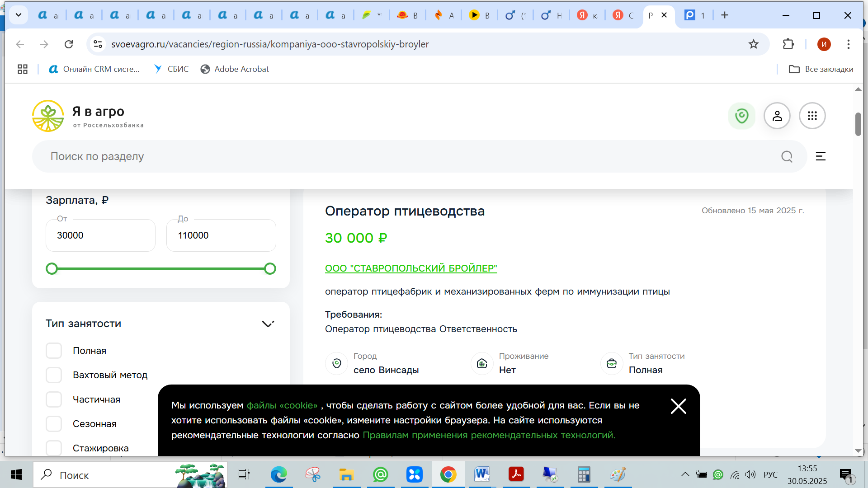This screenshot has height=488, width=868.
Task: Open the файлы «cookie» link
Action: point(282,405)
